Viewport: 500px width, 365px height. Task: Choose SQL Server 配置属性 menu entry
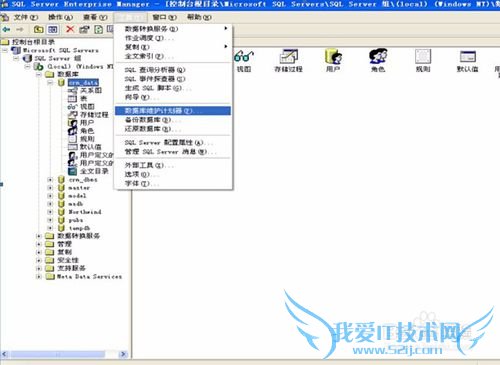tap(173, 143)
